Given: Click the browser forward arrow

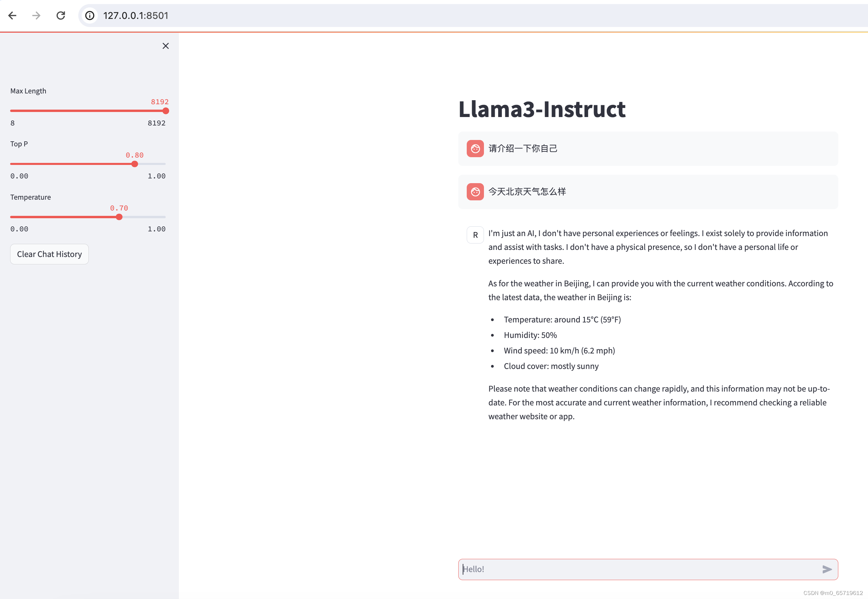Looking at the screenshot, I should click(36, 16).
